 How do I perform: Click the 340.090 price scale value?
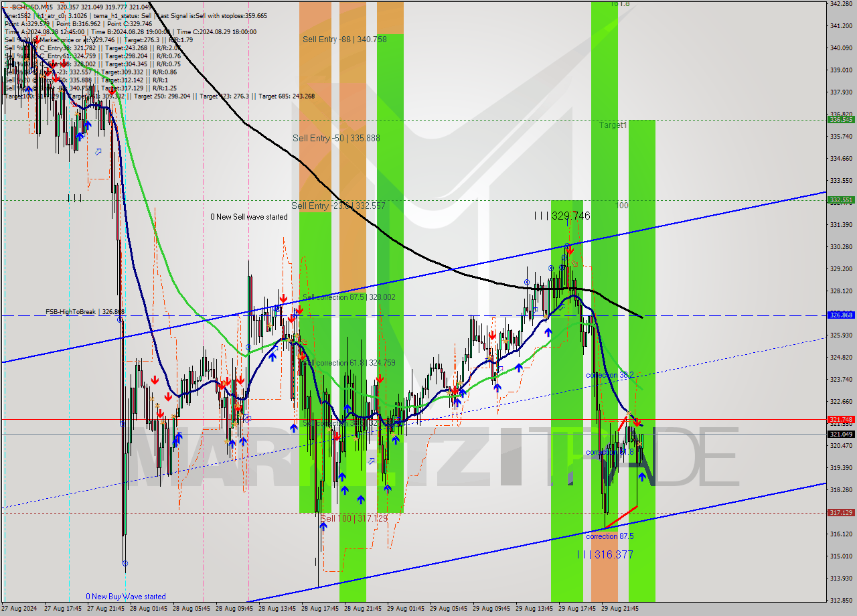point(840,48)
